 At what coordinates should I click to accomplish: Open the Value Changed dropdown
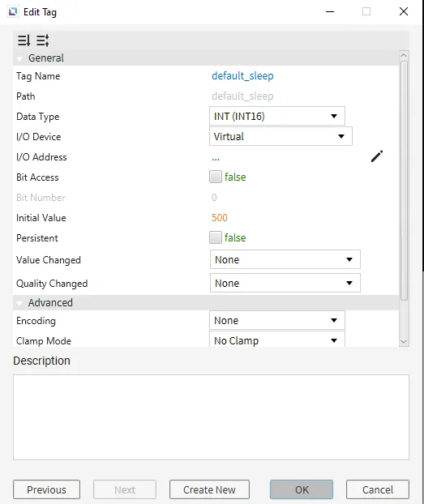tap(285, 259)
